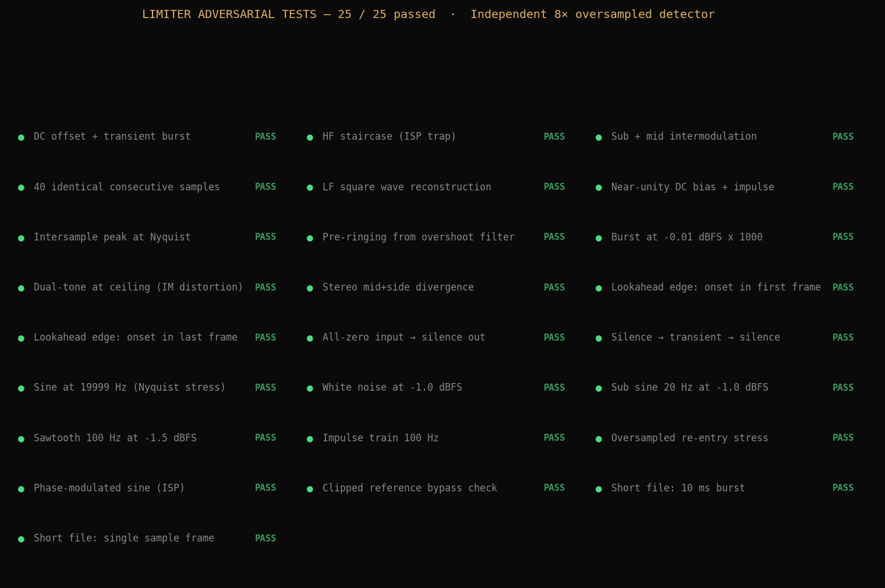The image size is (885, 588).
Task: Click the indicator dot for White noise at -1.0 dBFS
Action: 310,388
